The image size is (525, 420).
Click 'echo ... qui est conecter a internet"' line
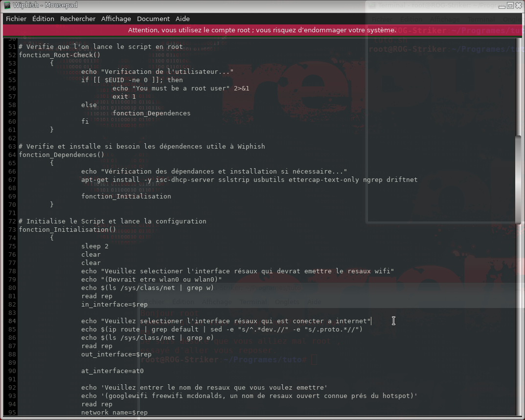pyautogui.click(x=226, y=321)
